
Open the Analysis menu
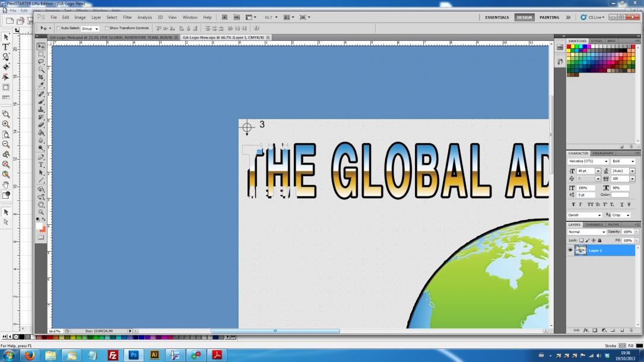(x=145, y=17)
